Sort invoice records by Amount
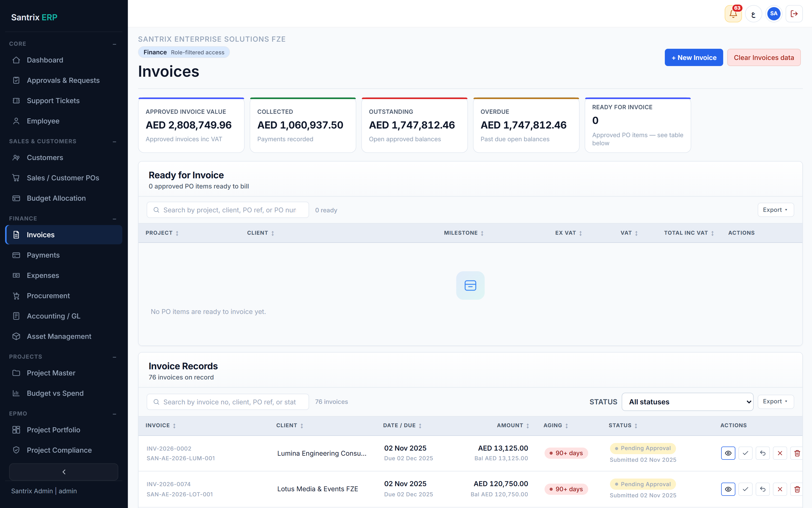Viewport: 812px width, 508px height. (513, 425)
